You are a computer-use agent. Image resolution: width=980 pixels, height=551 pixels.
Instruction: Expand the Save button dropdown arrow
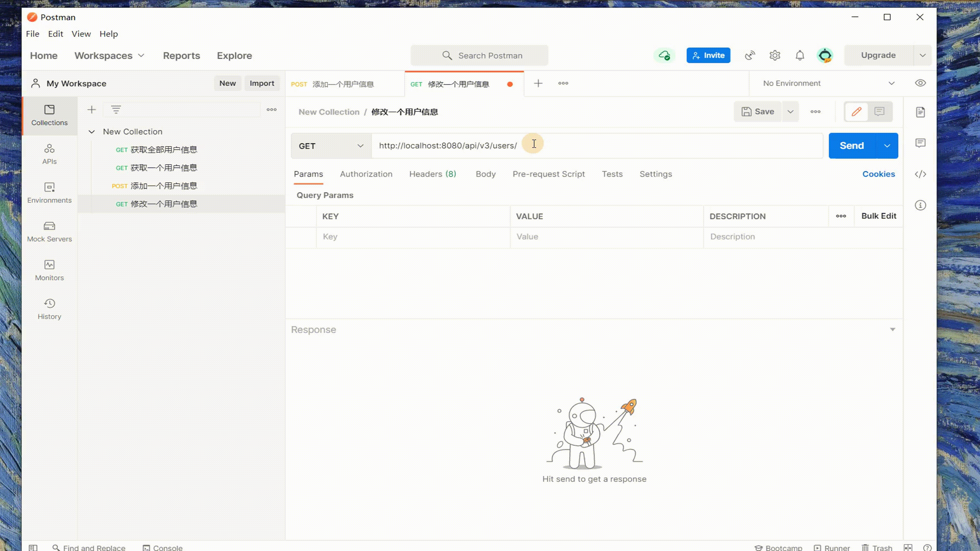coord(791,111)
